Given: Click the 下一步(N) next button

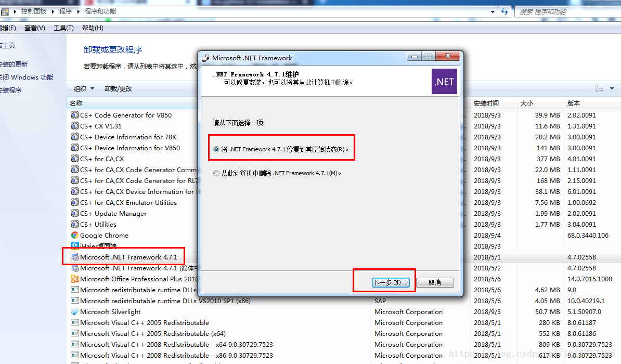Looking at the screenshot, I should click(x=391, y=282).
